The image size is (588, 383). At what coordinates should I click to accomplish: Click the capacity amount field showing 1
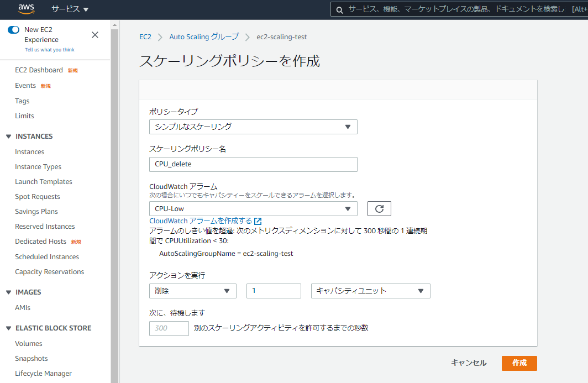tap(274, 291)
